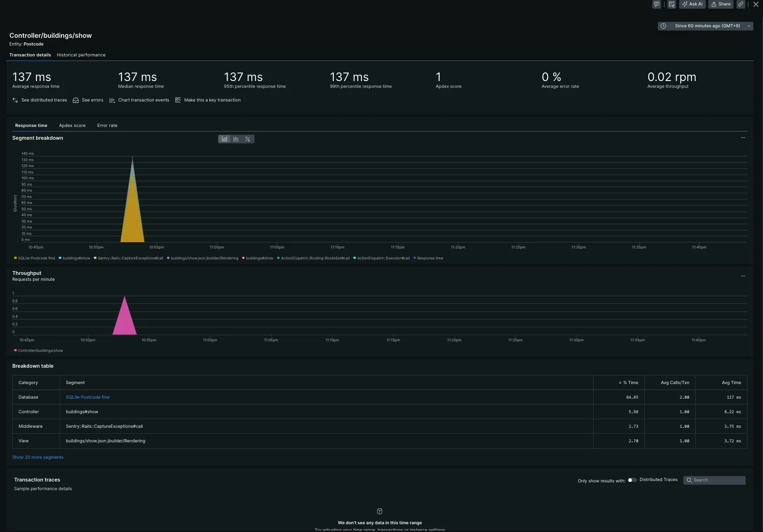Switch to the Historical performance tab

tap(81, 55)
